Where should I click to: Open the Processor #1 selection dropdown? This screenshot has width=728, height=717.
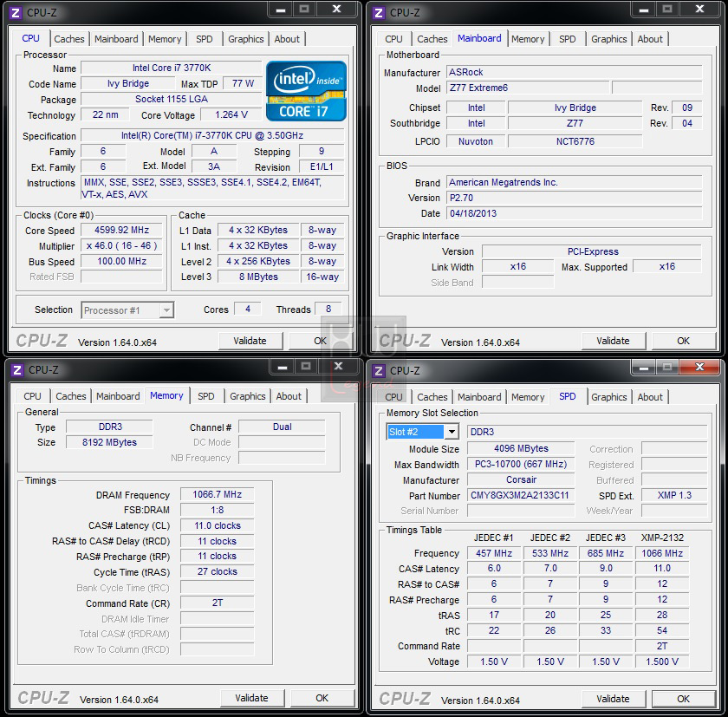click(166, 310)
